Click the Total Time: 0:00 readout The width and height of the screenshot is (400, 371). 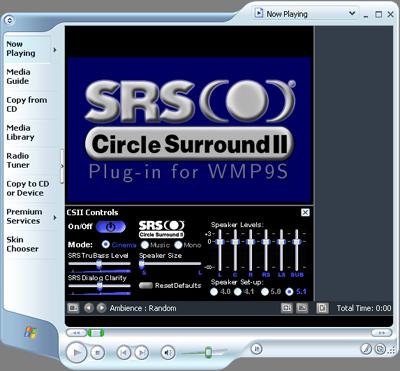pos(364,308)
